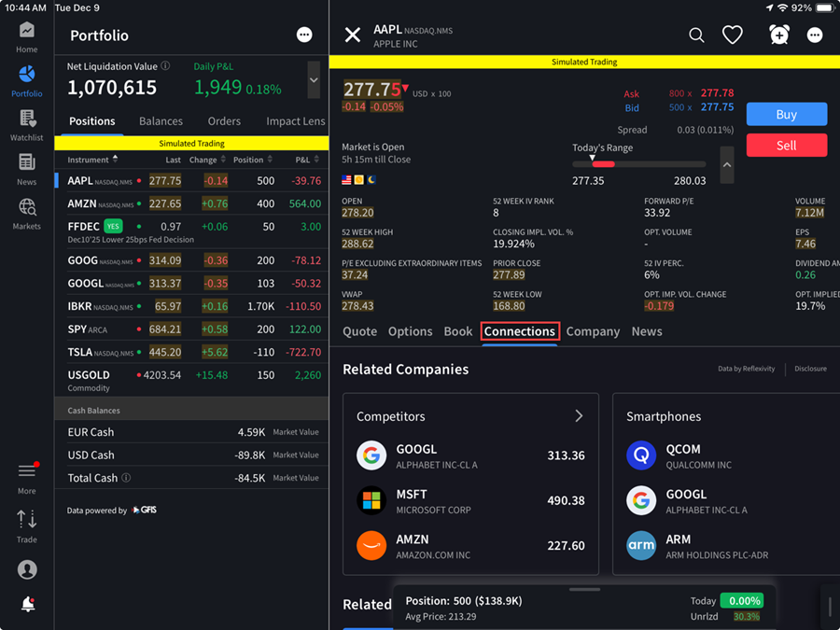Viewport: 840px width, 630px height.
Task: Toggle Net Liquidation Value info icon
Action: (166, 66)
